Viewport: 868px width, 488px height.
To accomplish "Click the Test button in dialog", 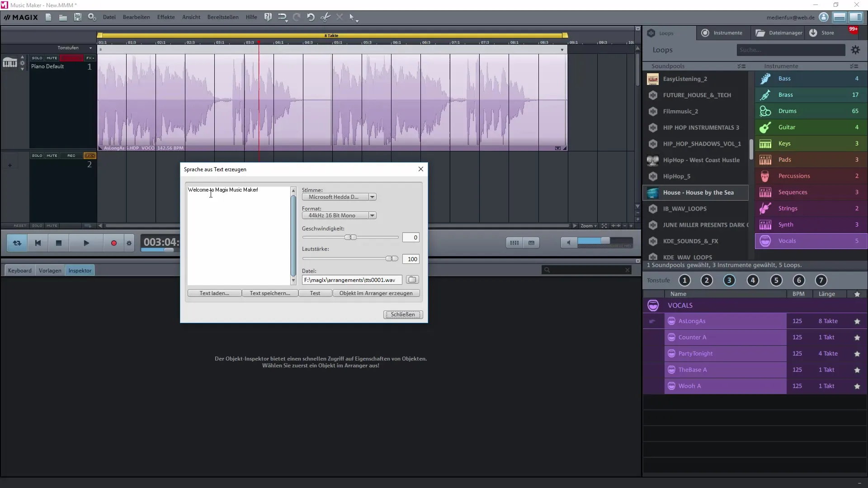I will tap(315, 293).
